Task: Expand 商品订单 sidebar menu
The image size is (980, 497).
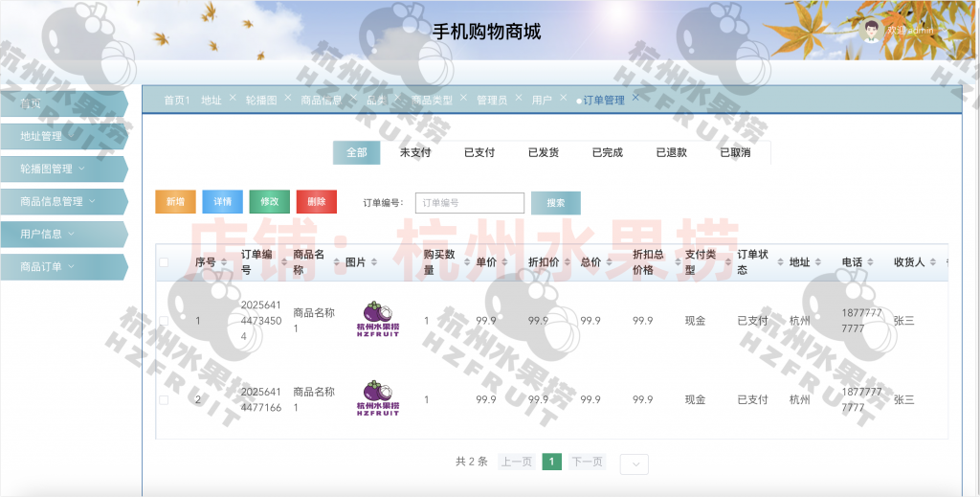Action: tap(63, 266)
